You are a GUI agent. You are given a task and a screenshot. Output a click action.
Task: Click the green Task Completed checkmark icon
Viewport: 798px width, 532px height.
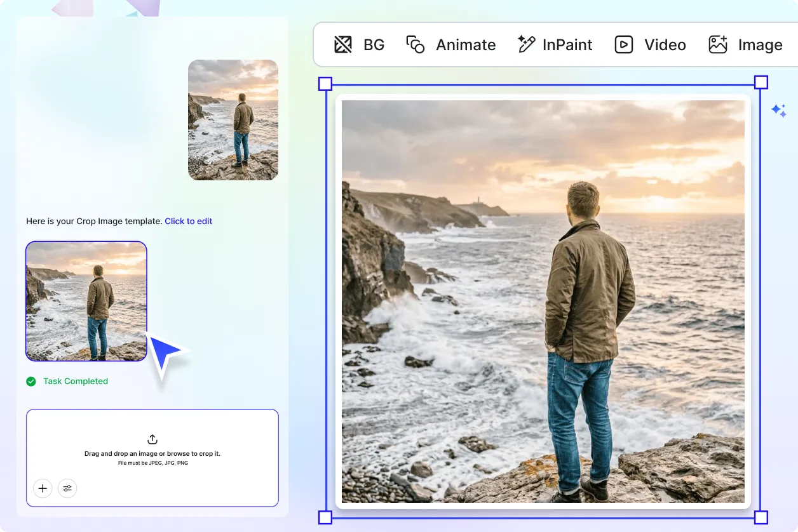(31, 382)
